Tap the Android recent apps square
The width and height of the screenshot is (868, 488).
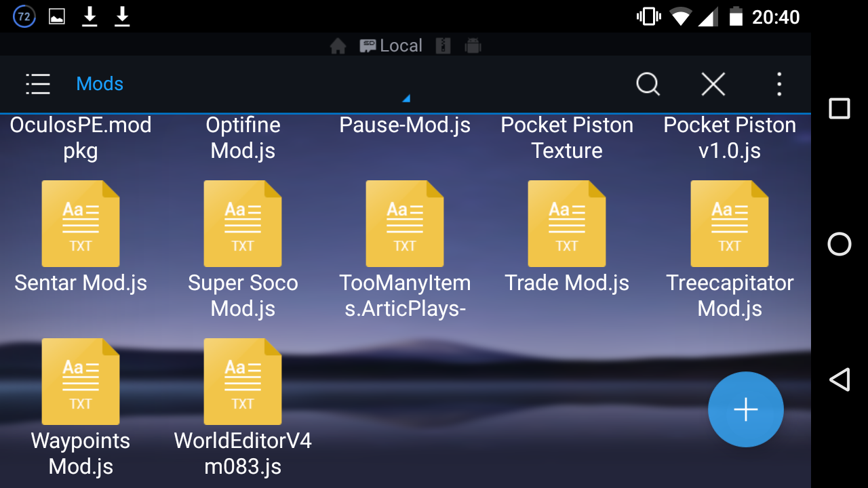pyautogui.click(x=840, y=108)
